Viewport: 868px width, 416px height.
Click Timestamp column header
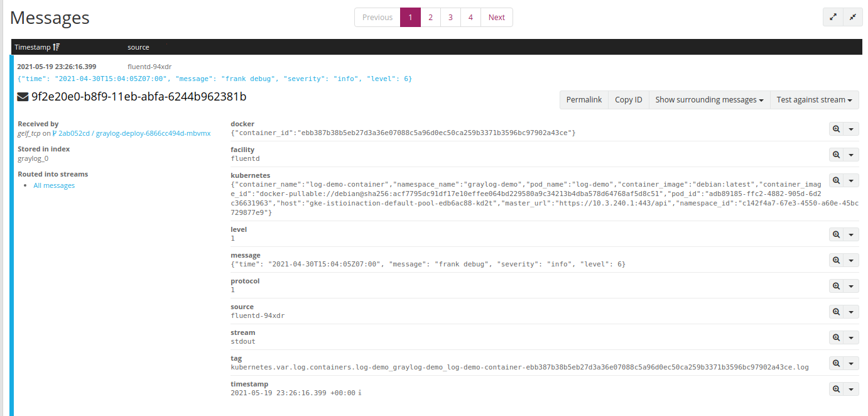point(32,47)
